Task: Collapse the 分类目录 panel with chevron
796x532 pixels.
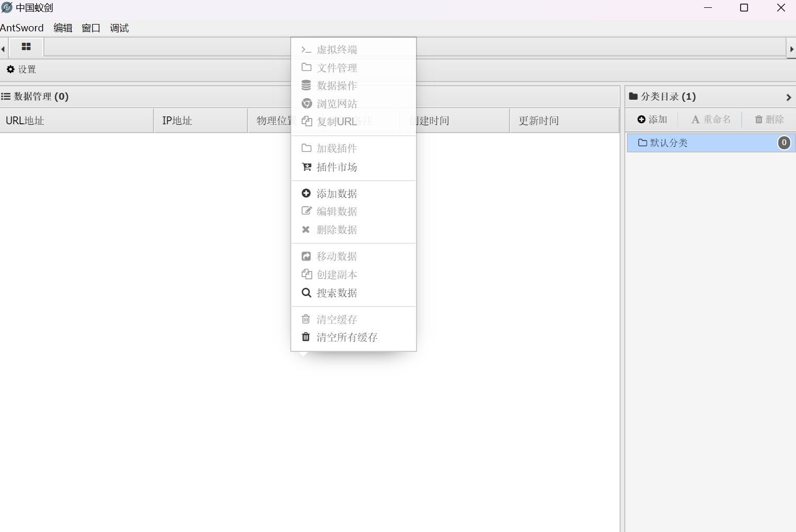Action: [788, 97]
